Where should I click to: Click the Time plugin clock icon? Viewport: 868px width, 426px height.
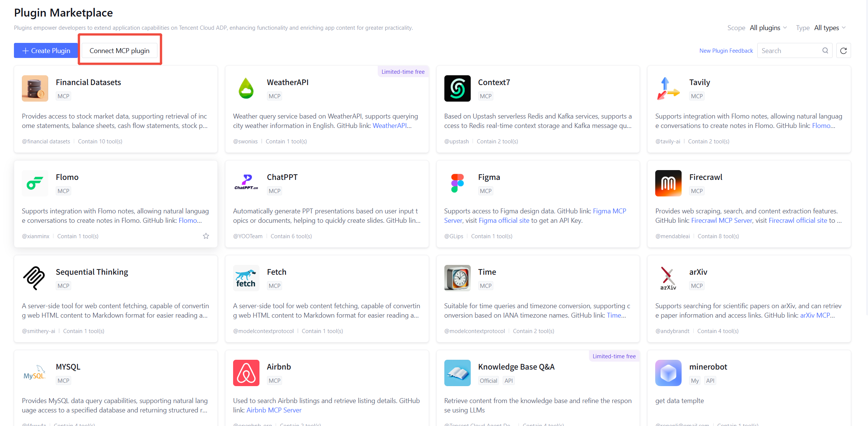(x=457, y=278)
